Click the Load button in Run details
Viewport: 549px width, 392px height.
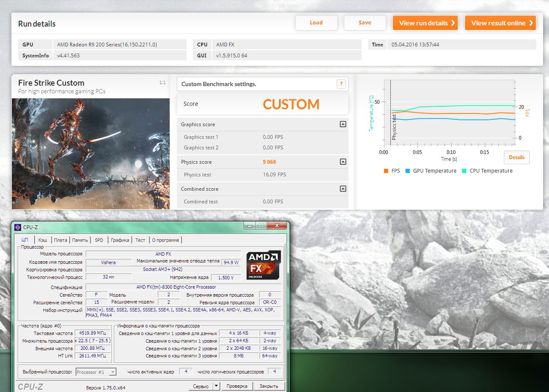click(316, 23)
